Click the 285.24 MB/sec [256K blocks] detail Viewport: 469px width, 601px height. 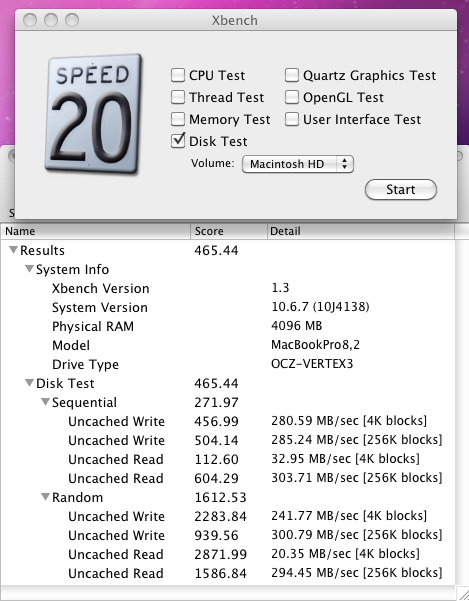(357, 440)
